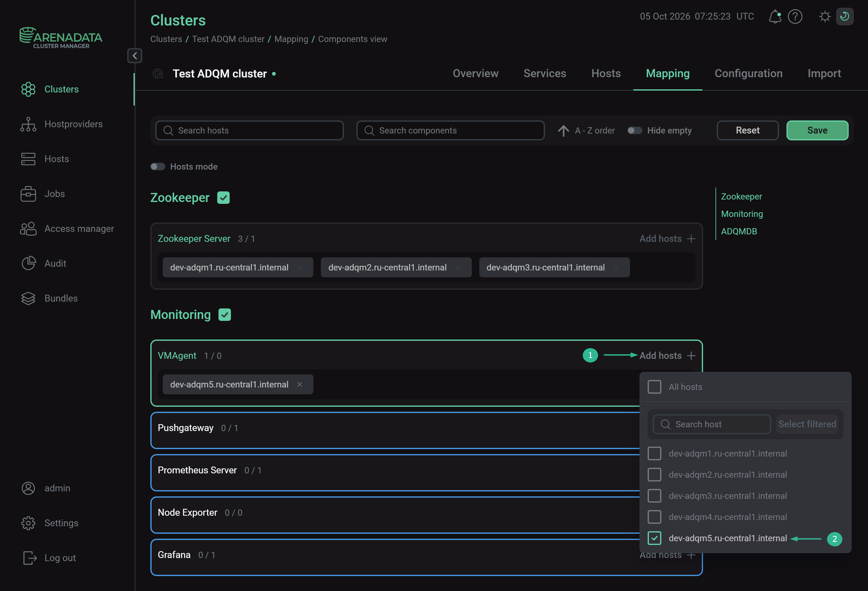Click cluster icon beside Test ADQM cluster
Viewport: 868px width, 591px height.
[158, 73]
